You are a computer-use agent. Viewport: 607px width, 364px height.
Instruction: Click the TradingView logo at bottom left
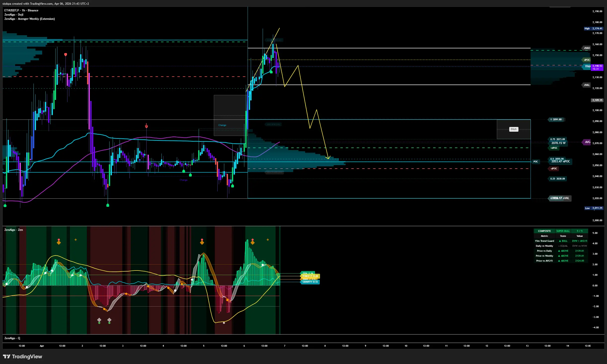[x=22, y=357]
